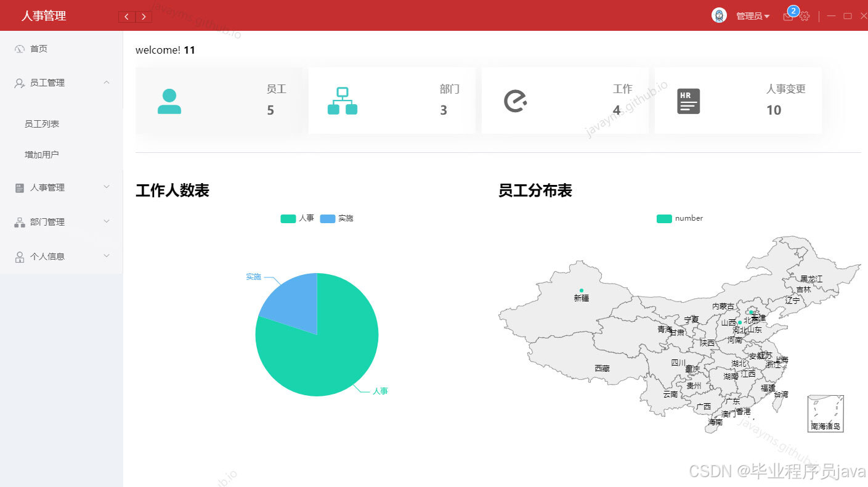Click the 实施 callout label beside pie
Viewport: 868px width, 487px height.
pyautogui.click(x=254, y=277)
